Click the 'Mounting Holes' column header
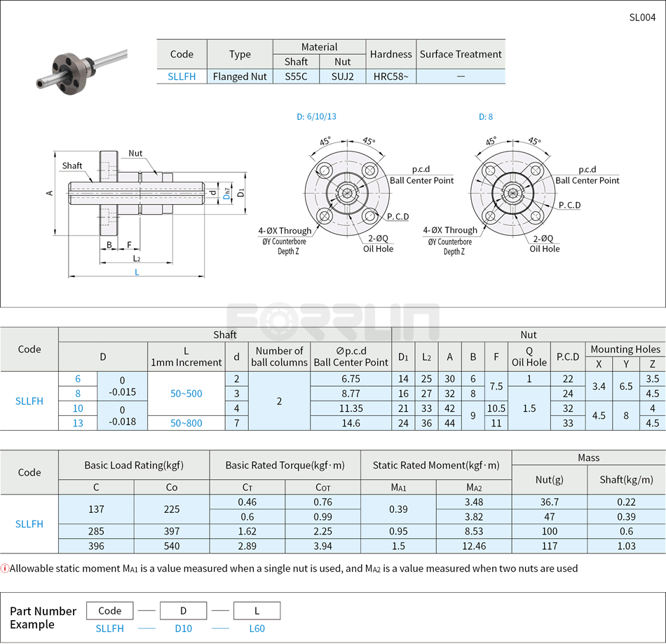666x644 pixels. (x=625, y=349)
